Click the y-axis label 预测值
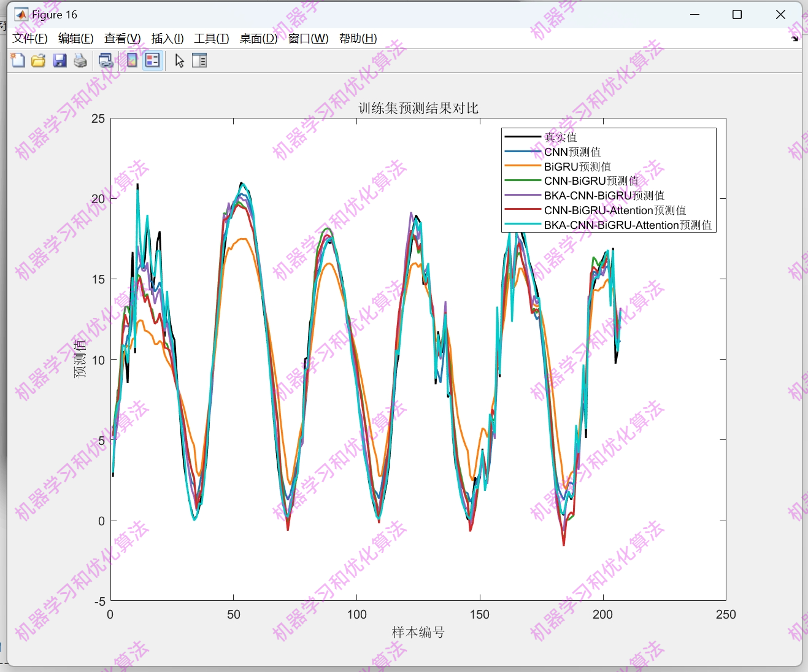This screenshot has height=672, width=808. click(x=80, y=359)
